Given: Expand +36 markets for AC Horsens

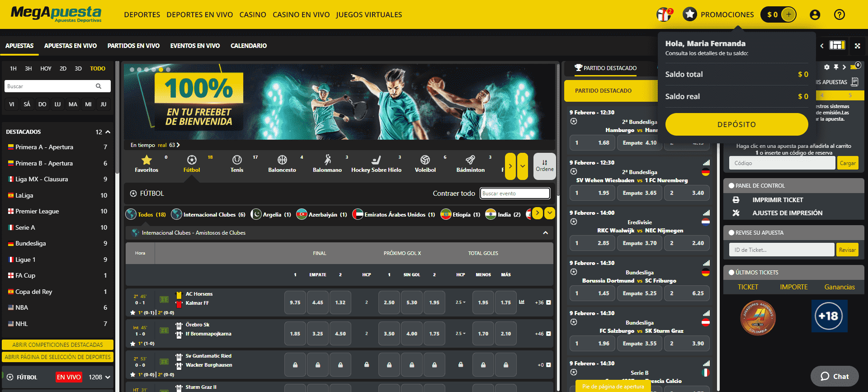Looking at the screenshot, I should coord(542,302).
